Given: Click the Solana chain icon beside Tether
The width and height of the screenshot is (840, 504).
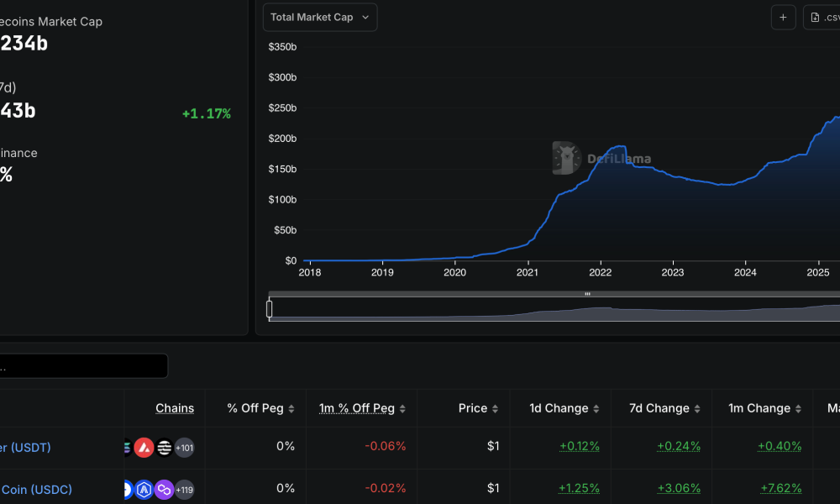Looking at the screenshot, I should tap(126, 448).
